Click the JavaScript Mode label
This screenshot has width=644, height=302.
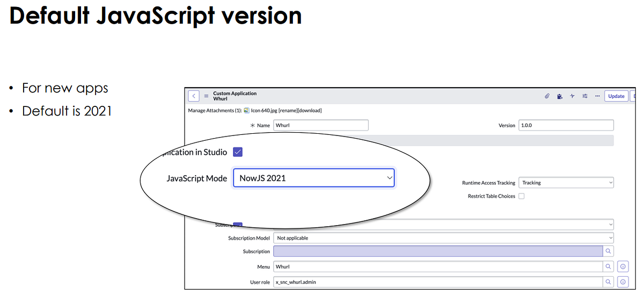click(x=197, y=178)
